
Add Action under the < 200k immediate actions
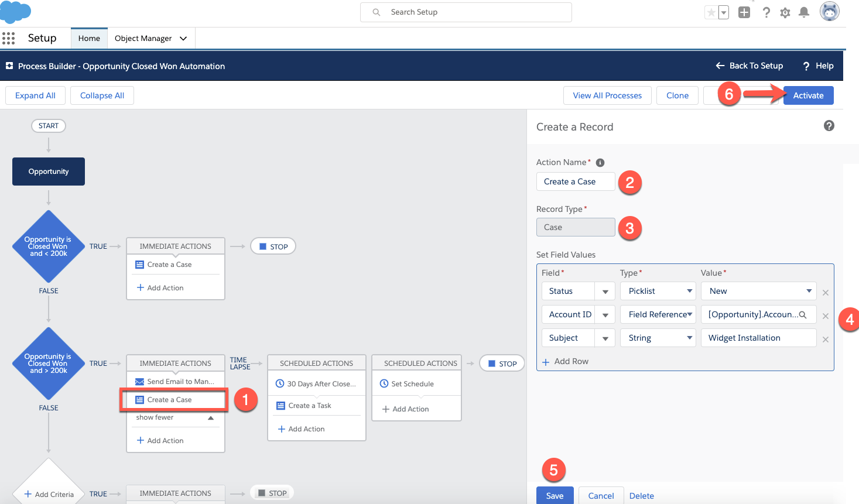pyautogui.click(x=160, y=287)
